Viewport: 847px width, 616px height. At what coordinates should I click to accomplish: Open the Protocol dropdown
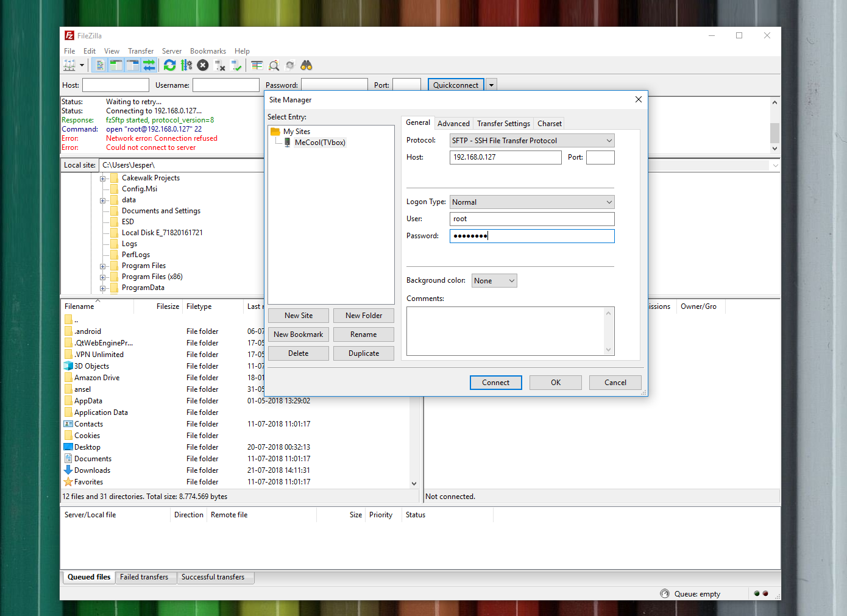click(532, 141)
